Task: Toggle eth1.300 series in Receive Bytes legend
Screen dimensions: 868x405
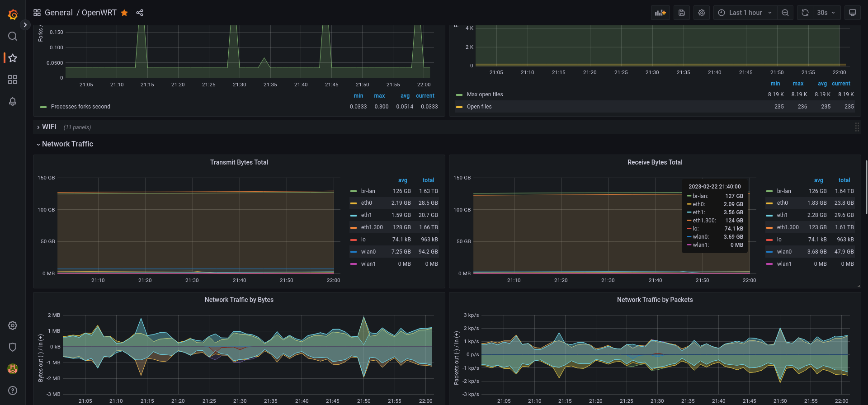Action: tap(788, 227)
